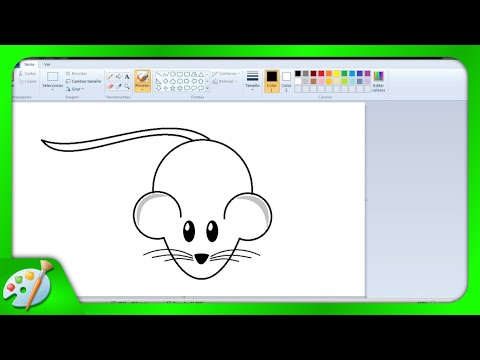Click the Recortar crop button
The image size is (480, 360).
(x=76, y=73)
